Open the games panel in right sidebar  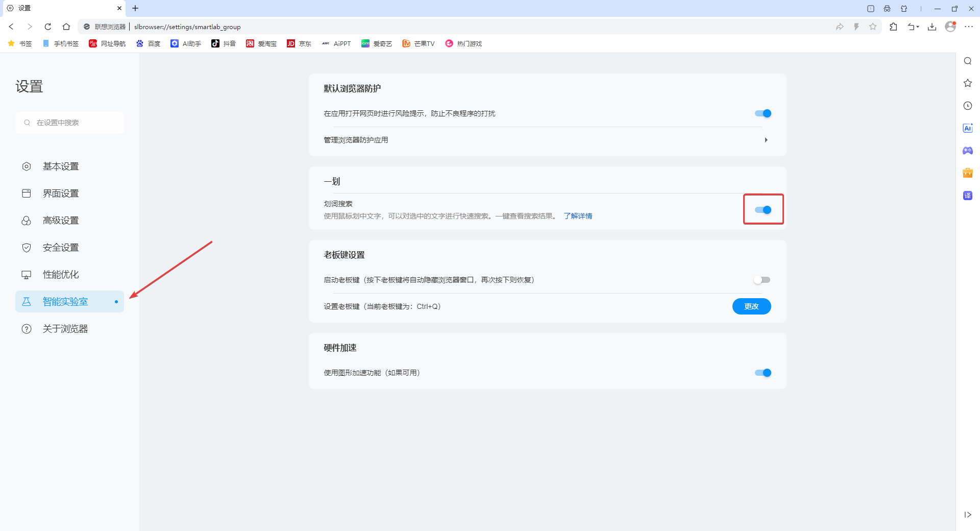pyautogui.click(x=968, y=151)
